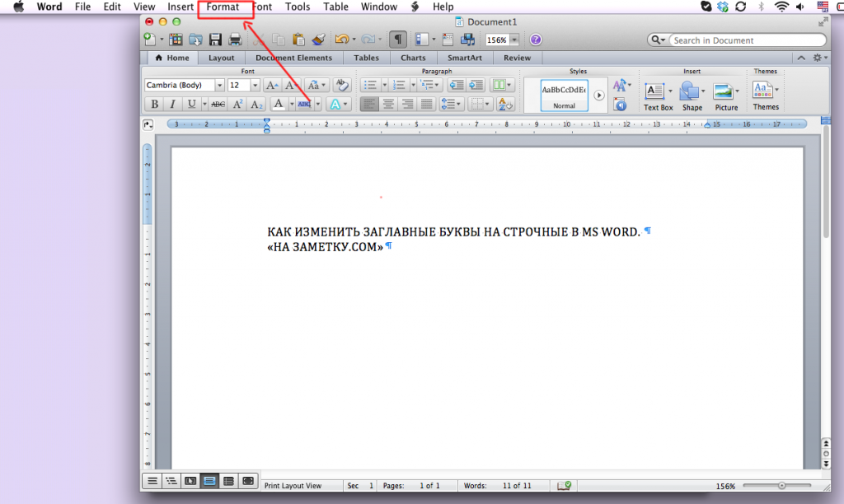The image size is (844, 504).
Task: Click the Normal style button
Action: [x=564, y=96]
